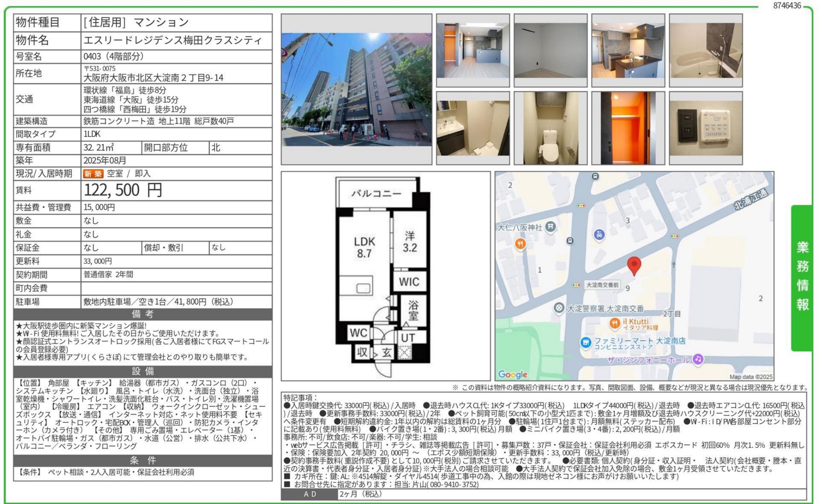Click the Google logo on map

(x=512, y=375)
